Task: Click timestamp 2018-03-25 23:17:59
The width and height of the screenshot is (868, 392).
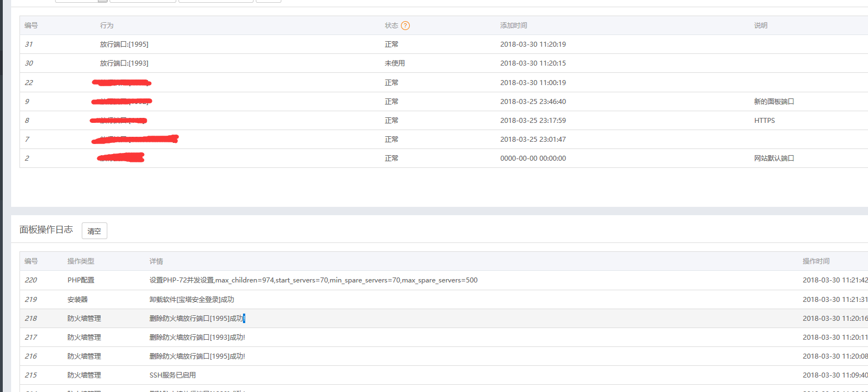Action: (x=533, y=120)
